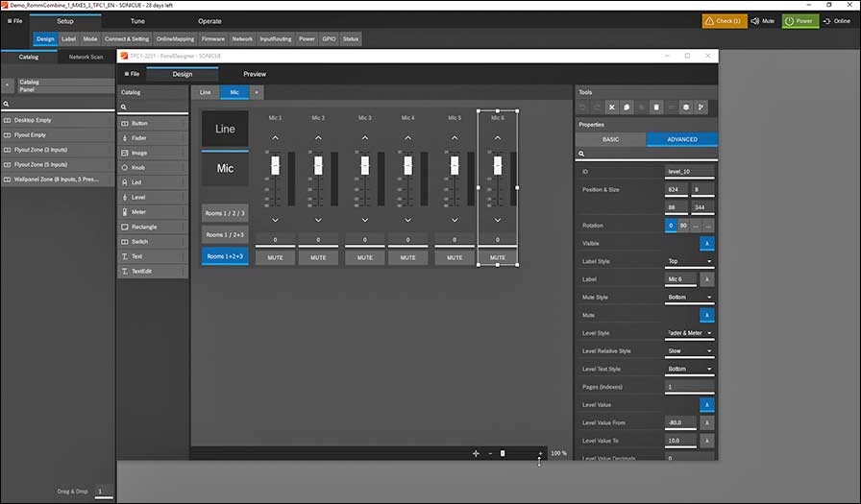Add a new page with the plus tab
Screen dimensions: 861x504
pyautogui.click(x=256, y=92)
